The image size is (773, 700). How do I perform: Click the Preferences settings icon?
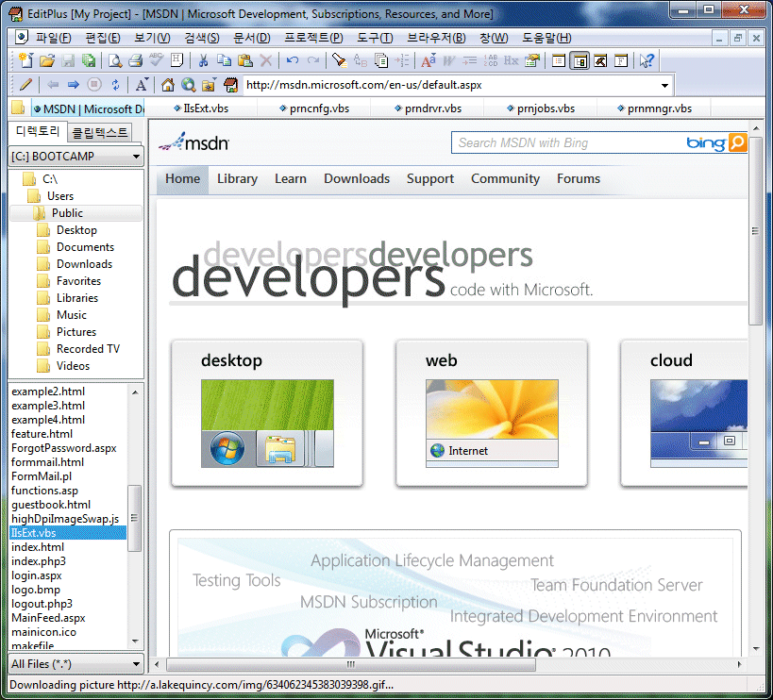532,60
